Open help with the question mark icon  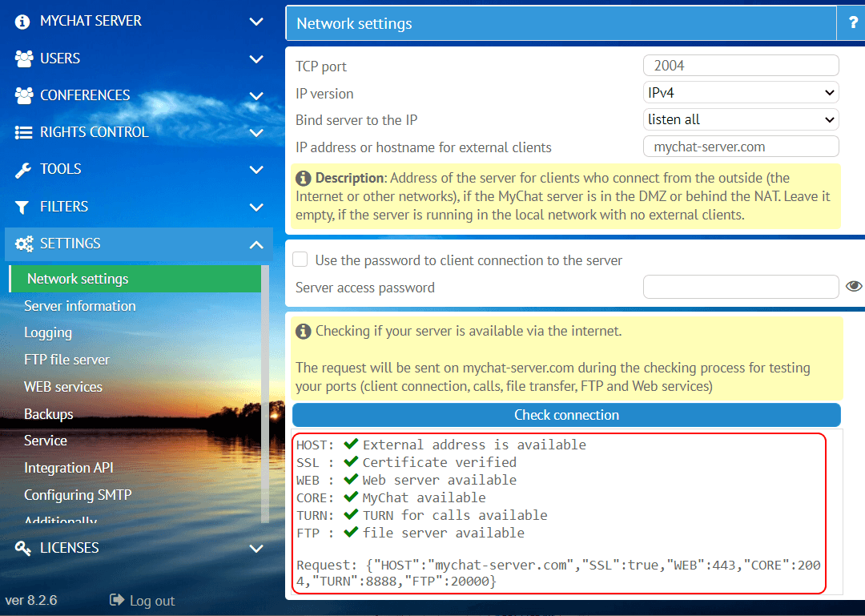click(853, 23)
